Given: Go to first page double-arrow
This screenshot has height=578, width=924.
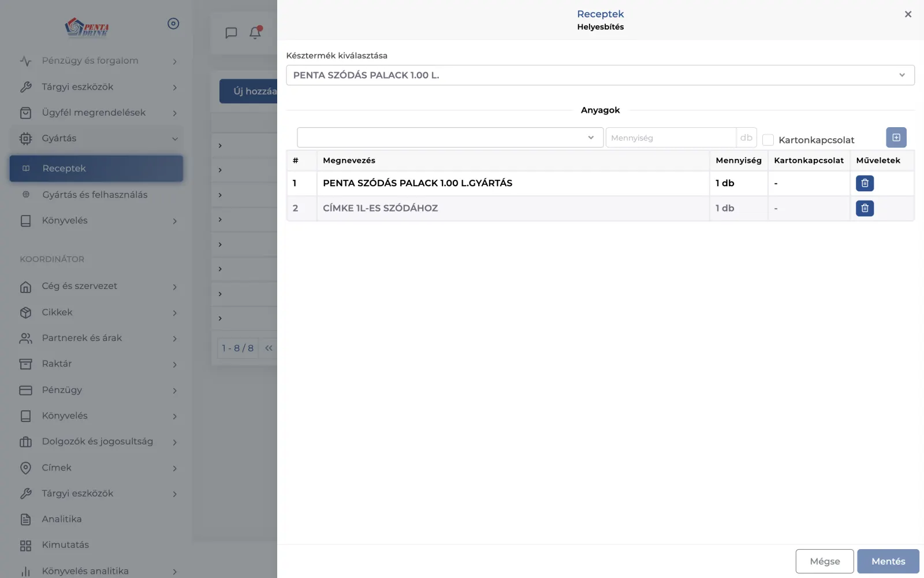Looking at the screenshot, I should [x=269, y=348].
